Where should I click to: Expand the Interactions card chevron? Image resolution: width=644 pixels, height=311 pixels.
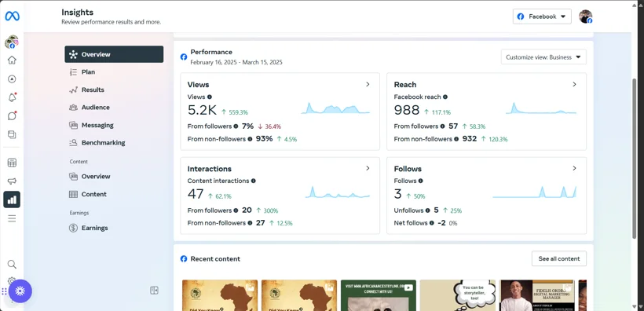coord(368,168)
